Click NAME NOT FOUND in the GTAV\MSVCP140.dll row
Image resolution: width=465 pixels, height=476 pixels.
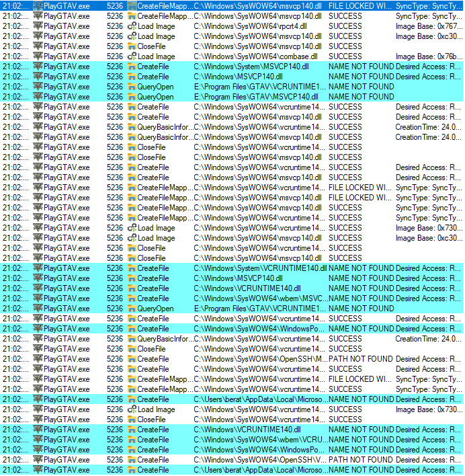pyautogui.click(x=361, y=97)
